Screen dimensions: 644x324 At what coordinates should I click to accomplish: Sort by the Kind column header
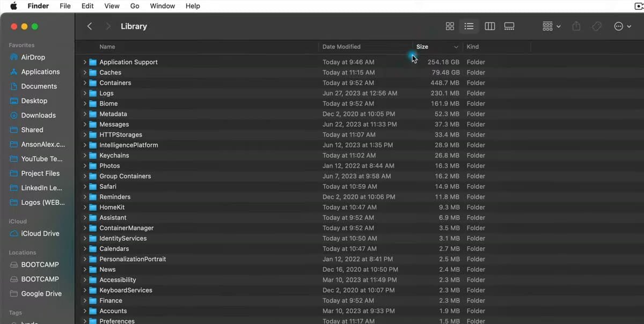(x=496, y=47)
